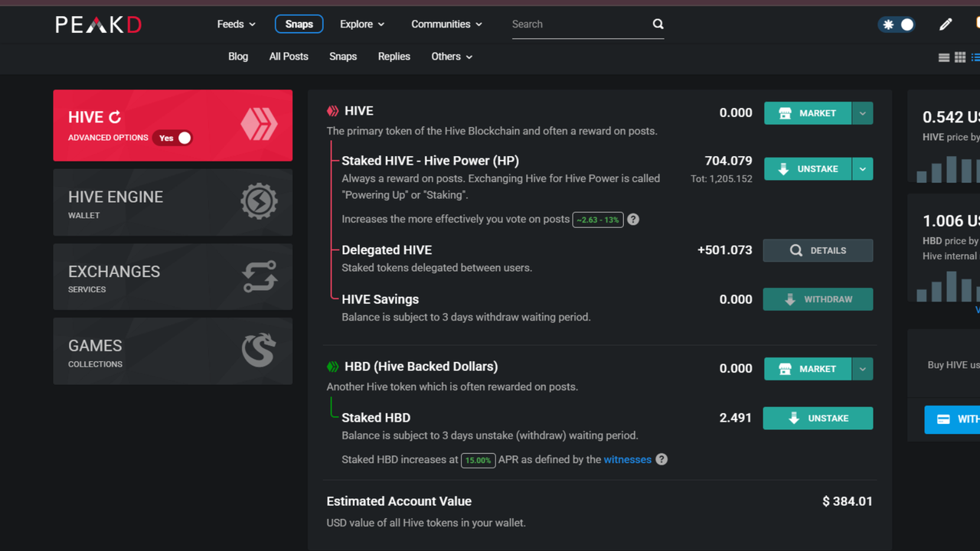
Task: Click the red HIVE token icon
Action: click(333, 111)
